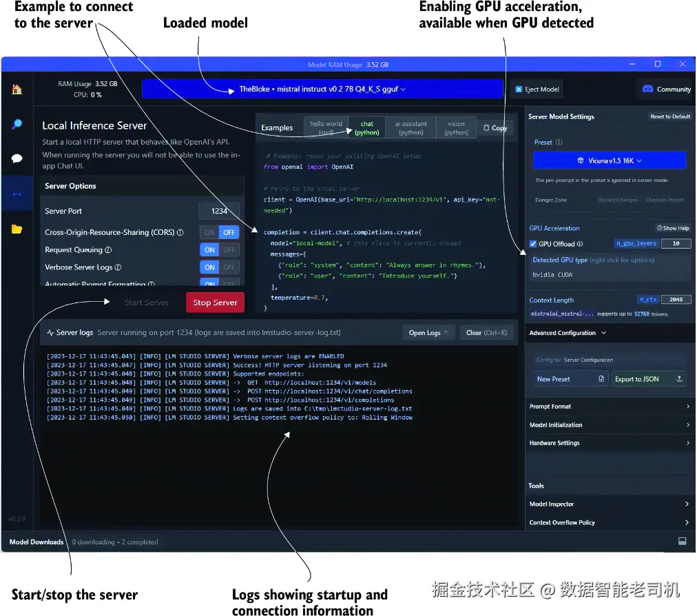Viewport: 697px width, 616px height.
Task: Uncheck the GPU Offload checkbox
Action: point(533,244)
